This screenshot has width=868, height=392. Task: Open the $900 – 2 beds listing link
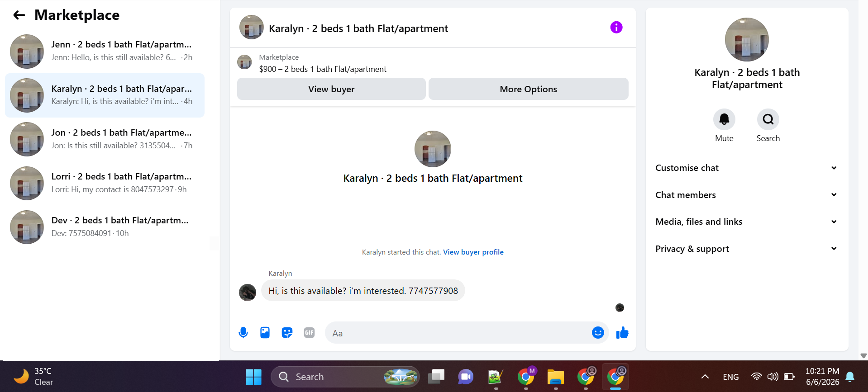[323, 69]
